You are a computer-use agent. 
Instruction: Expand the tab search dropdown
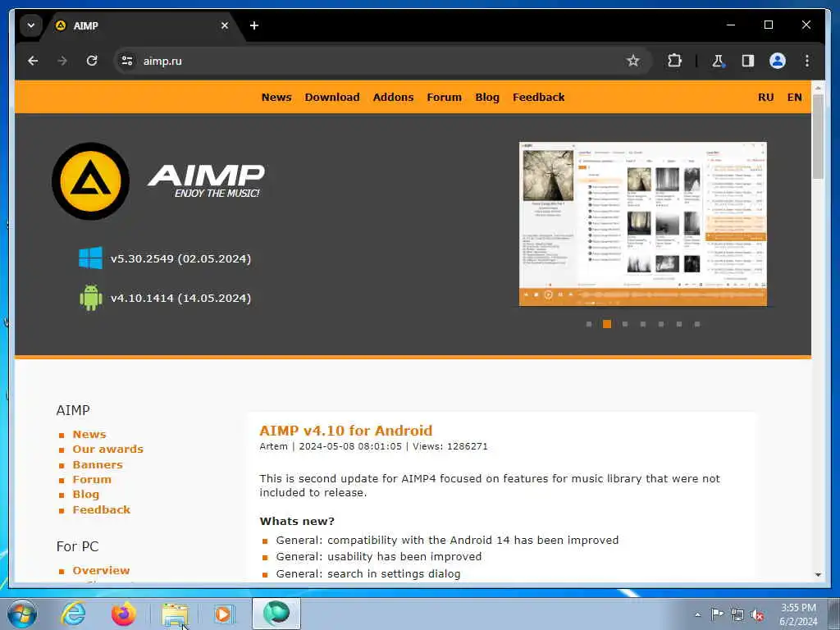[31, 25]
